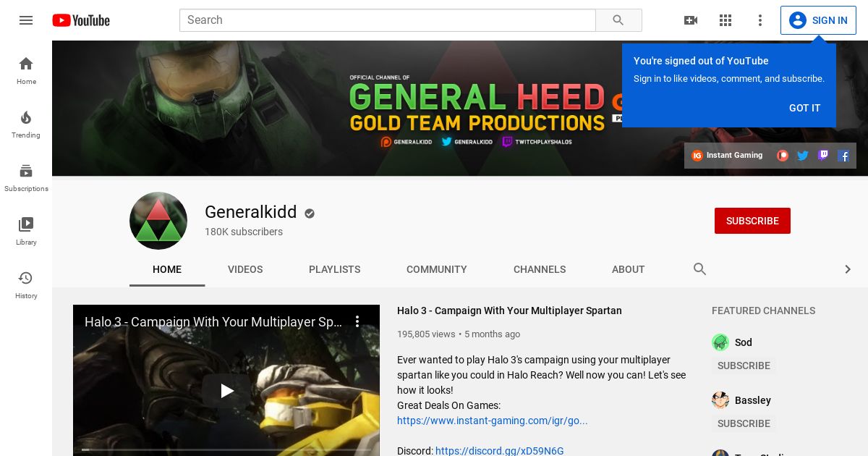Click the Generalkidd channel name
The width and height of the screenshot is (868, 456).
[251, 212]
